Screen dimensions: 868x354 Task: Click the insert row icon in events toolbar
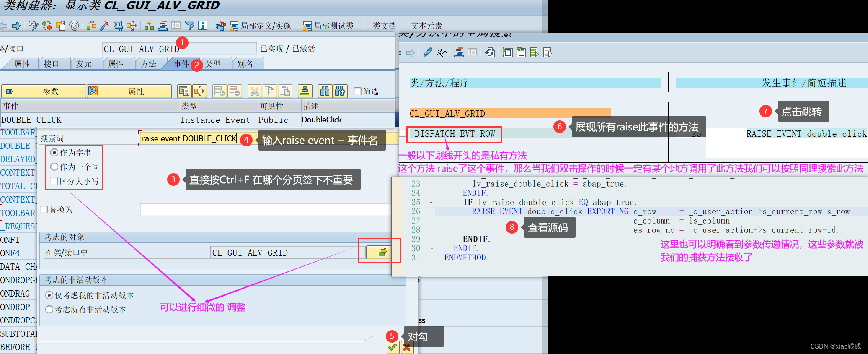click(x=219, y=91)
